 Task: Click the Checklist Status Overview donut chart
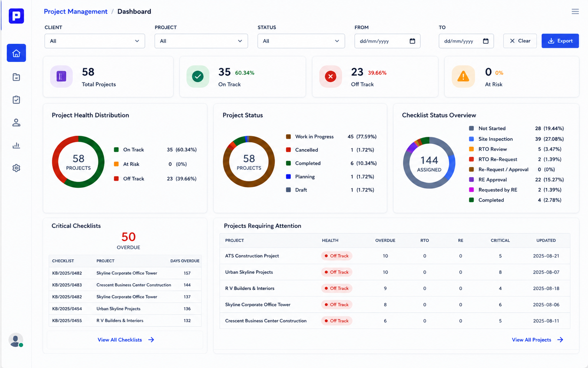429,163
